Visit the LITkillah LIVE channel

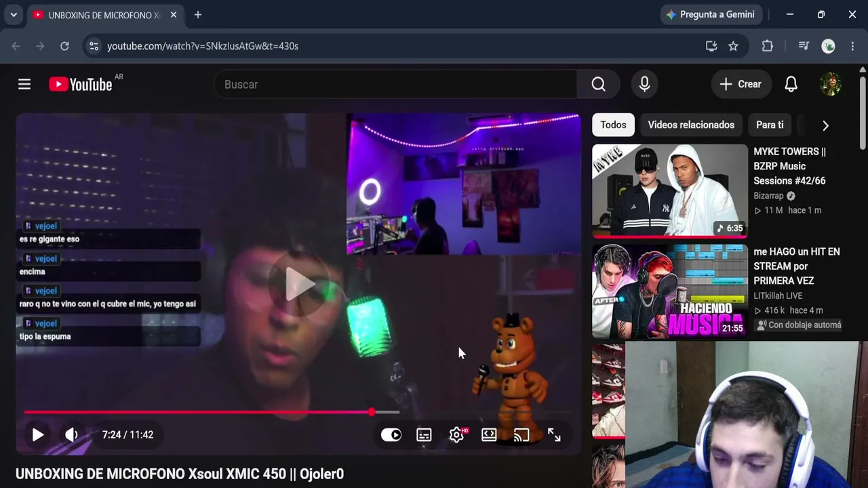(778, 296)
